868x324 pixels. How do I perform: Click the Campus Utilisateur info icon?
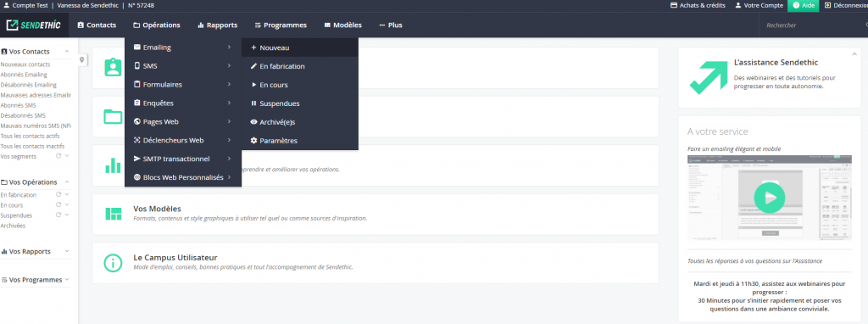tap(113, 263)
